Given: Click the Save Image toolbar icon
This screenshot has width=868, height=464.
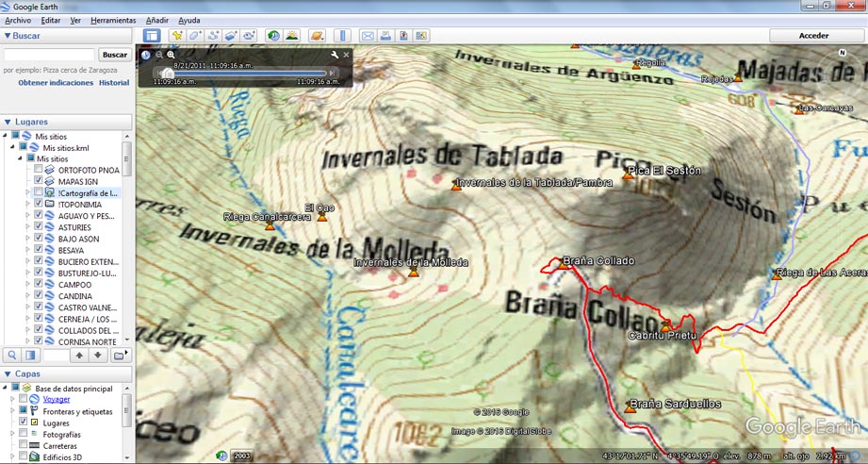Looking at the screenshot, I should (x=403, y=36).
